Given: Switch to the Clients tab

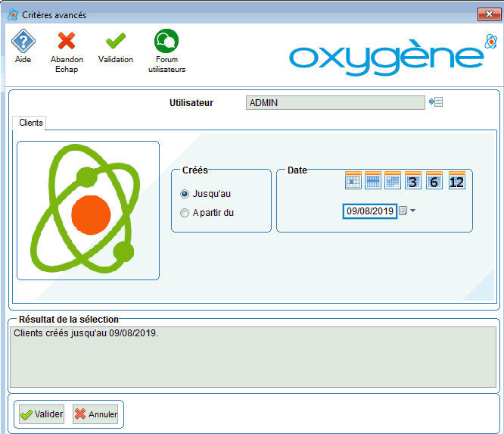Looking at the screenshot, I should (x=30, y=123).
